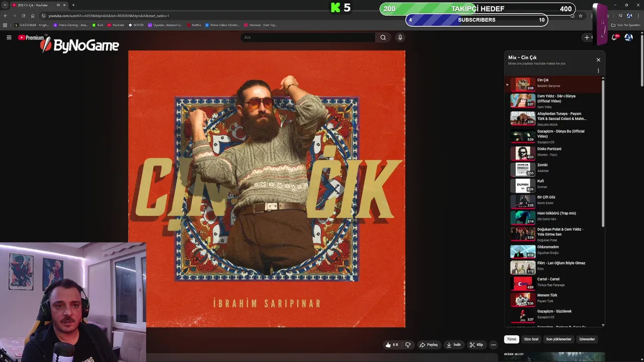Play Flört - Lan Oğlum Böyle Olmaz
Screen dimensions: 644x362
[553, 266]
